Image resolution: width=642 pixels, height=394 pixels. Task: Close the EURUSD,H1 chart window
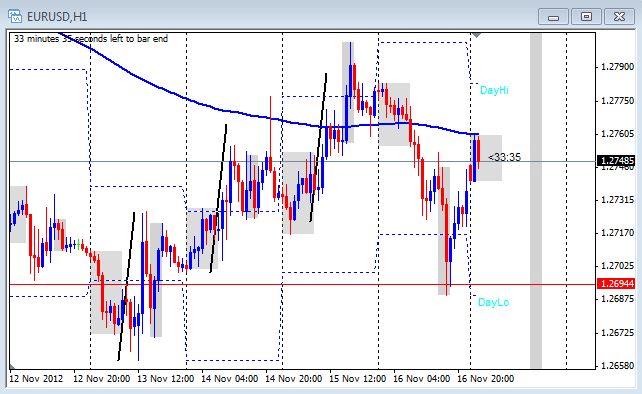coord(619,17)
